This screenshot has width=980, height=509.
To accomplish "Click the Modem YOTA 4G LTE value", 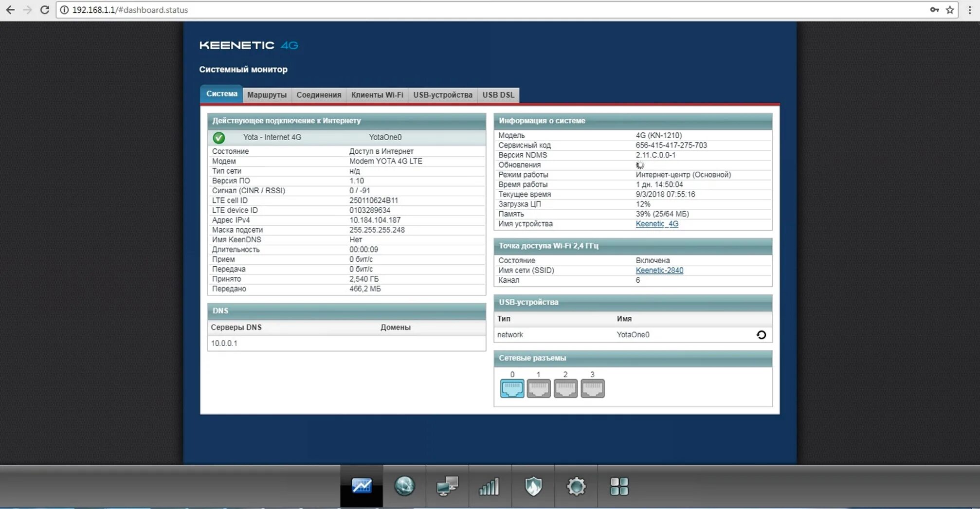I will coord(385,161).
